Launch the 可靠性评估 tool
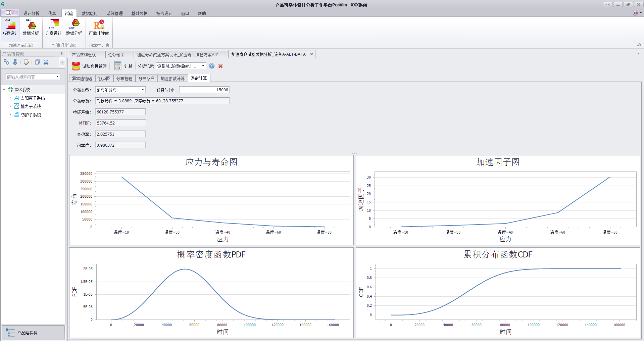Viewport: 644px width, 341px height. point(99,27)
